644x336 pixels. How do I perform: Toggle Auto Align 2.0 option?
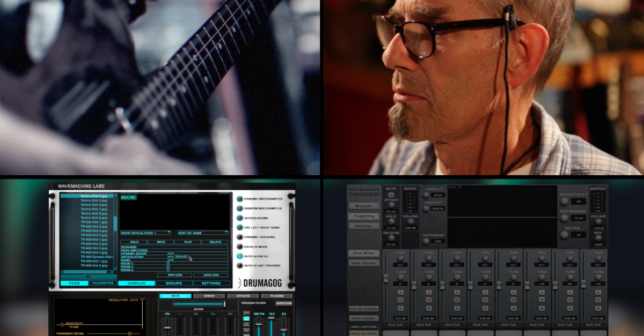click(239, 256)
